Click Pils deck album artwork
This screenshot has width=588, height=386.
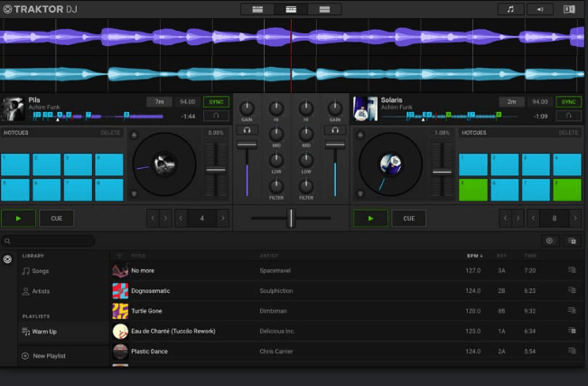coord(13,108)
